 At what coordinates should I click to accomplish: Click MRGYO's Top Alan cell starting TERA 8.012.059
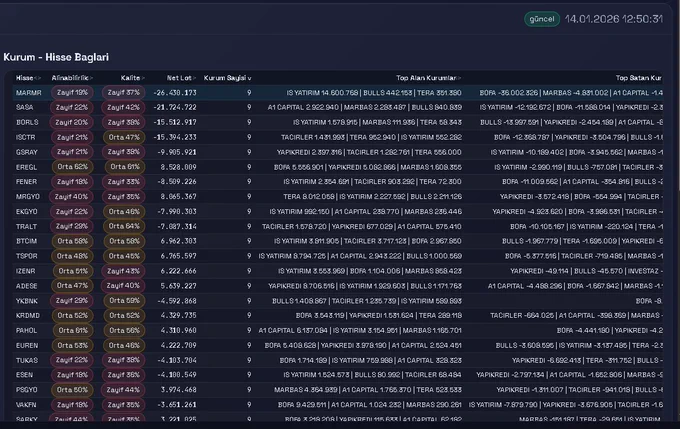click(x=373, y=196)
